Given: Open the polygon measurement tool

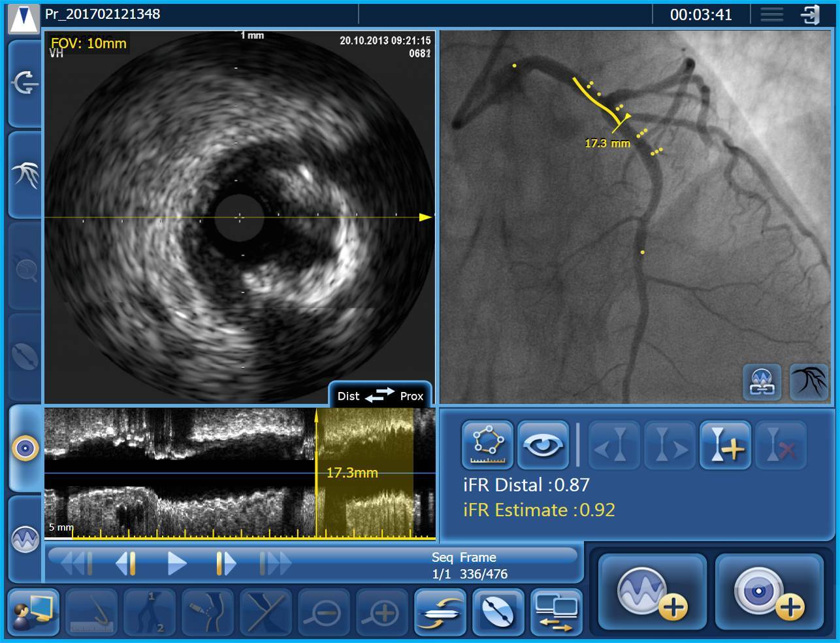Looking at the screenshot, I should pyautogui.click(x=487, y=445).
